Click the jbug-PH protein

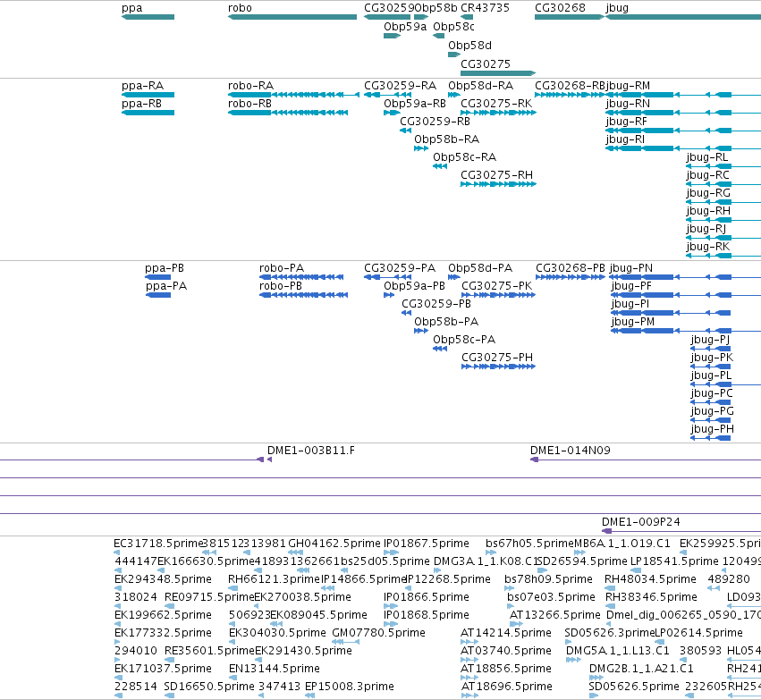[x=711, y=438]
